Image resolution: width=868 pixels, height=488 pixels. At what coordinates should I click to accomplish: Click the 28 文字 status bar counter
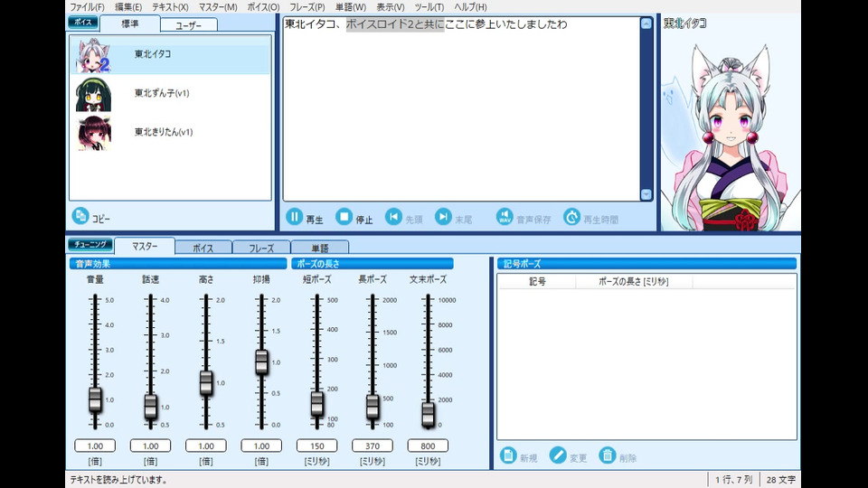click(780, 480)
